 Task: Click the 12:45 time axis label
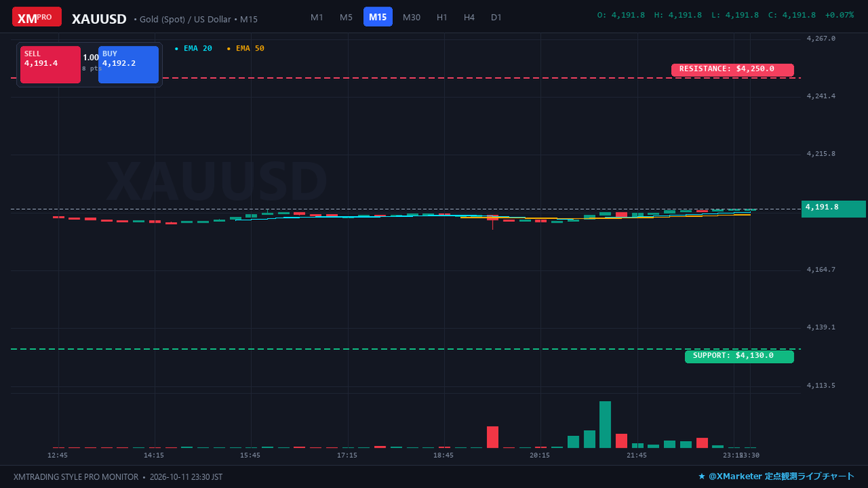58,455
